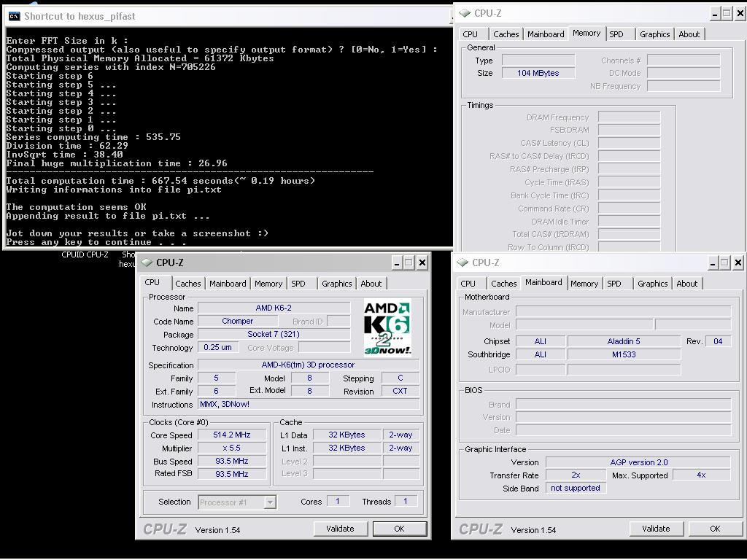Minimize the CPU-Z Memory window
Image resolution: width=747 pixels, height=560 pixels.
coord(715,14)
